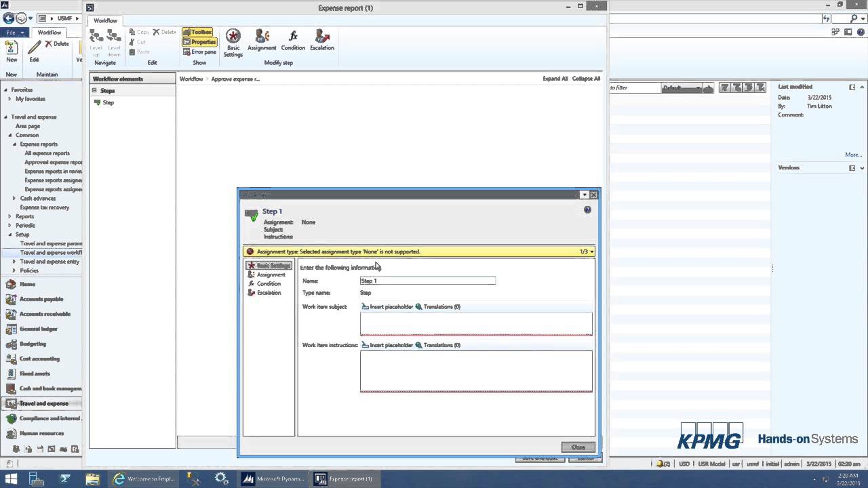Open General ledger module

pos(39,329)
